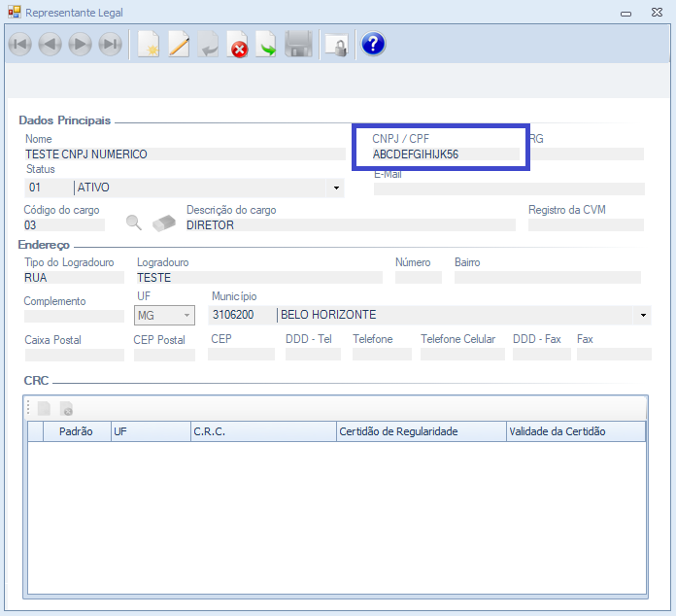
Task: Click the floppy disk save icon
Action: point(298,45)
